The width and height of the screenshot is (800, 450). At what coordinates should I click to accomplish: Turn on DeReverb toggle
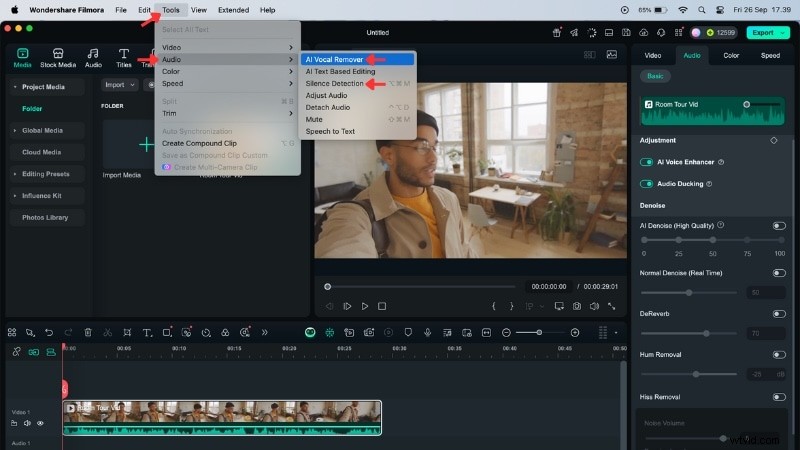pos(779,314)
